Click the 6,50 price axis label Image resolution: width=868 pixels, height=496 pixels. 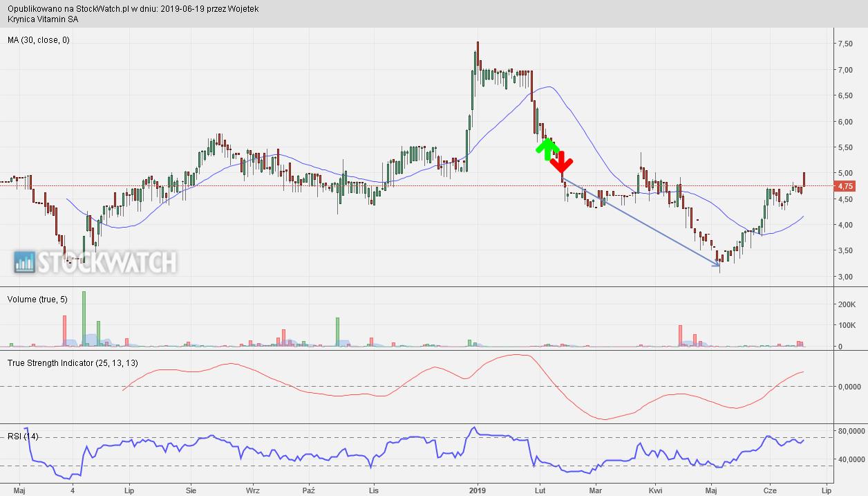tap(845, 95)
